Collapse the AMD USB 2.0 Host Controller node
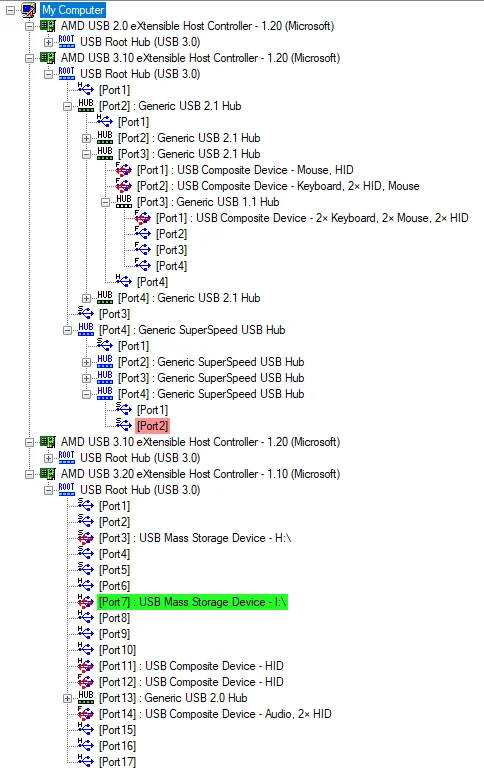 pos(29,26)
